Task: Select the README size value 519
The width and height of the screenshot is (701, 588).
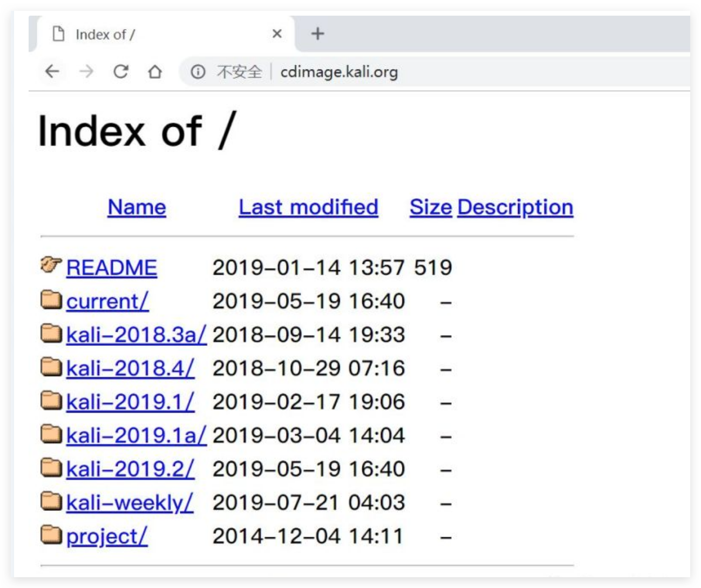Action: [x=433, y=268]
